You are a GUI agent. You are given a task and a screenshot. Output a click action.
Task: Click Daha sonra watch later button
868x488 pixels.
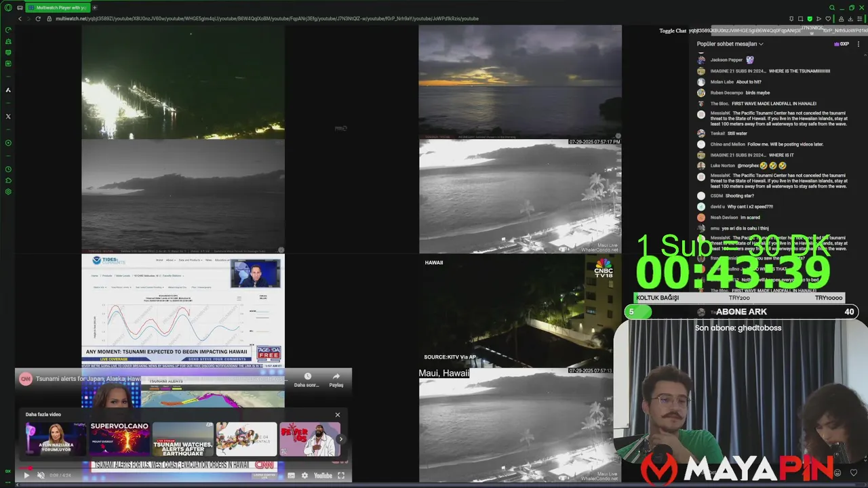[x=307, y=380]
